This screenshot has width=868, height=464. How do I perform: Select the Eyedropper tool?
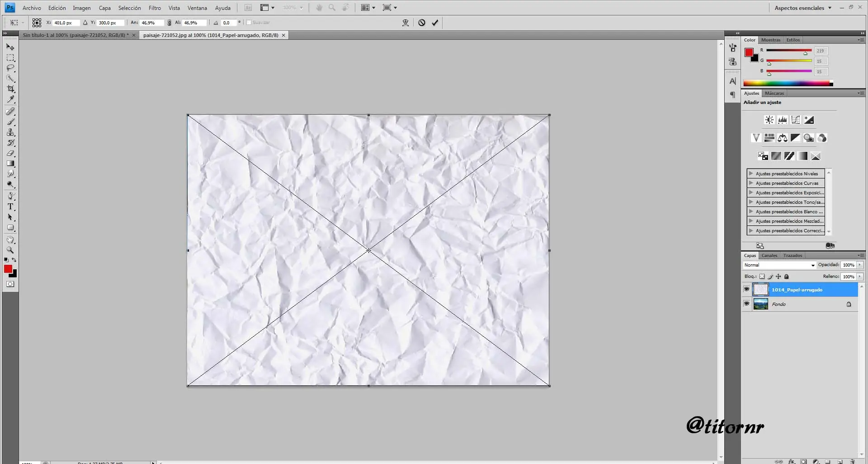coord(10,99)
